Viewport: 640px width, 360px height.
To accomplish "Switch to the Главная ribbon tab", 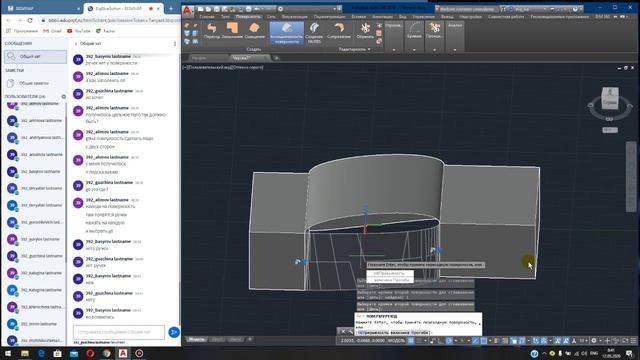I will pyautogui.click(x=207, y=17).
